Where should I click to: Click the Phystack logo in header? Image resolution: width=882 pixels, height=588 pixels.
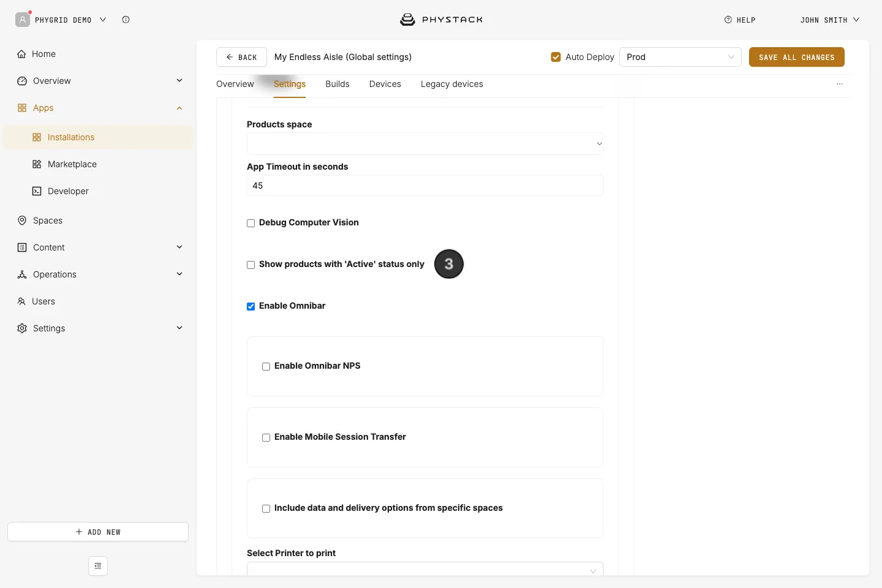click(x=441, y=20)
